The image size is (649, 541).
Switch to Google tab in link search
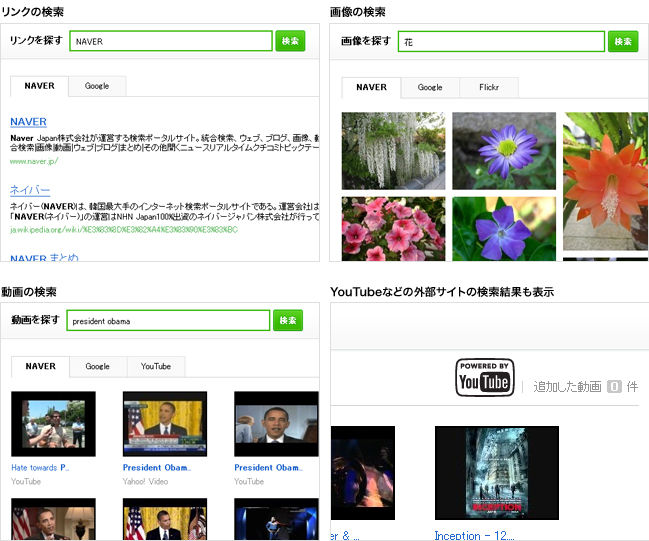pyautogui.click(x=97, y=86)
